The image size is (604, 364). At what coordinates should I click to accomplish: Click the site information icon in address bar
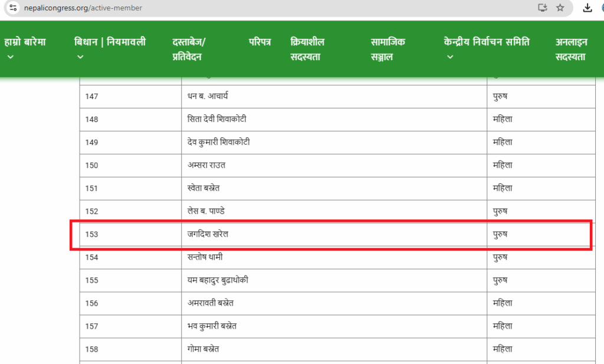point(13,8)
